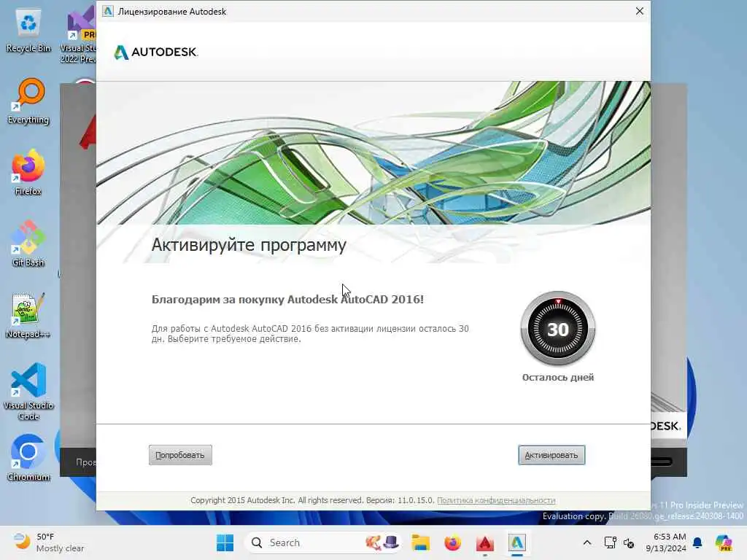
Task: Open the Windows Start menu
Action: click(x=225, y=542)
